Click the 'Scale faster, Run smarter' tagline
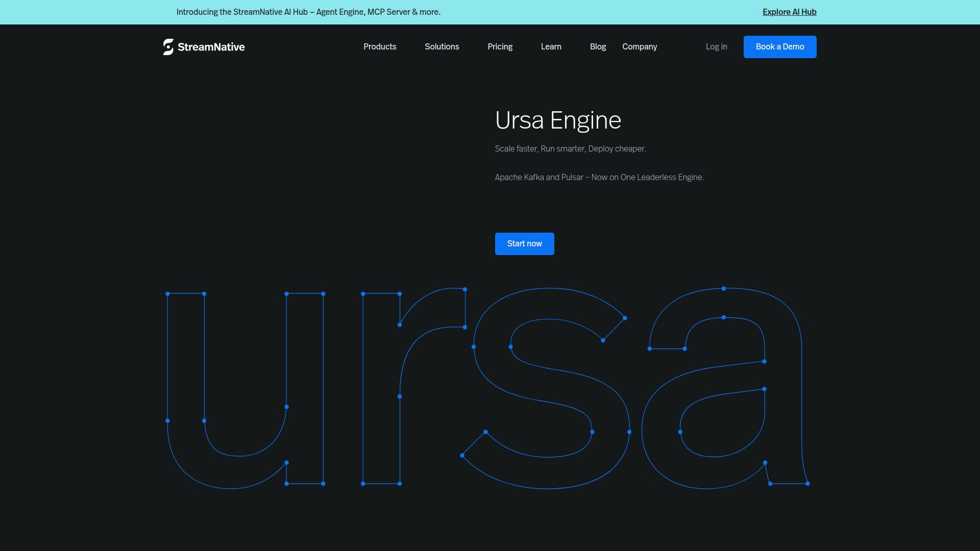Image resolution: width=980 pixels, height=551 pixels. coord(571,149)
